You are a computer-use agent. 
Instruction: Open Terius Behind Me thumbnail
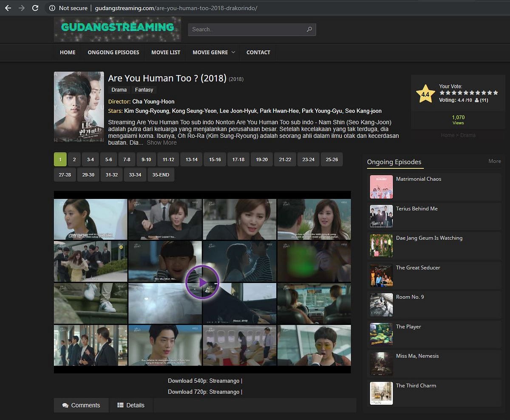tap(381, 216)
